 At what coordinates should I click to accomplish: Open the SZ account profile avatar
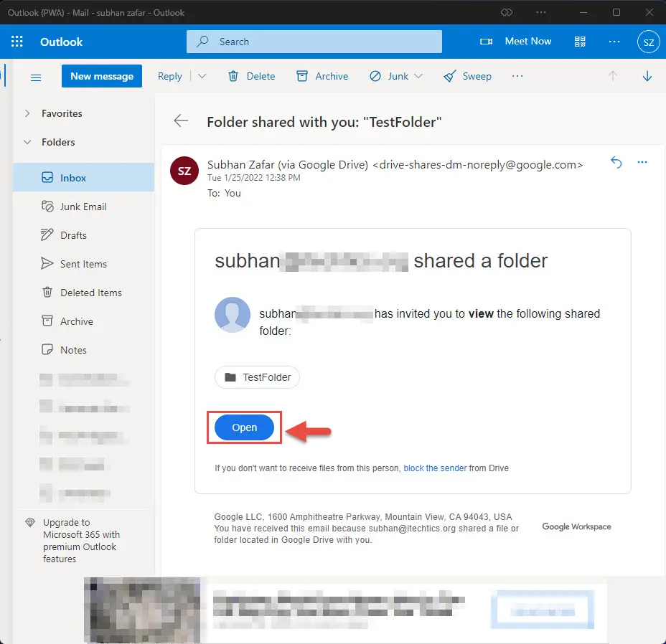[x=648, y=42]
